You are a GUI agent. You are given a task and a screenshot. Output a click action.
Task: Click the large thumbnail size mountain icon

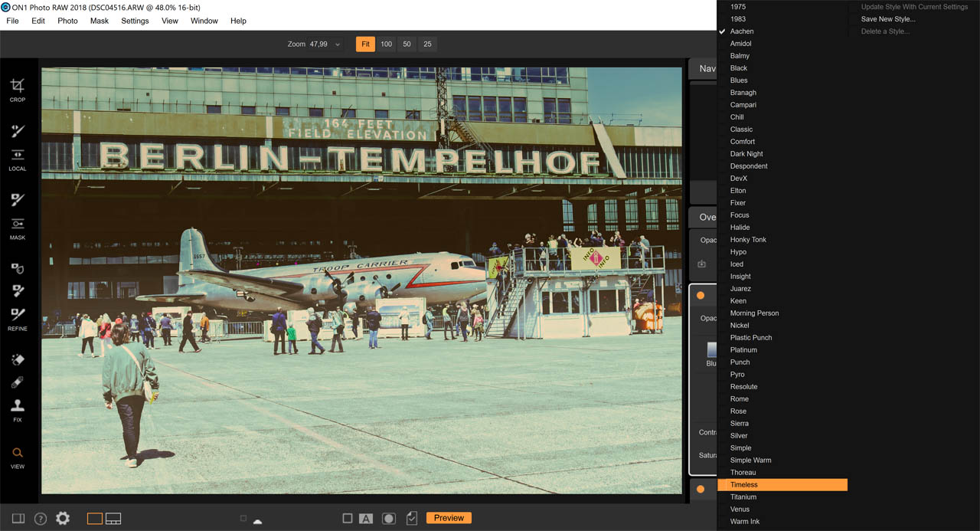[x=257, y=521]
